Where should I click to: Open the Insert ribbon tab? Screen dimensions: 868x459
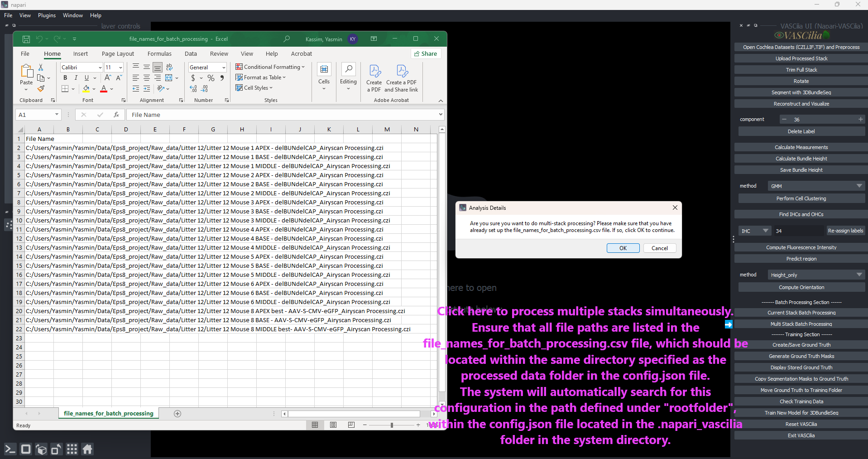click(81, 53)
